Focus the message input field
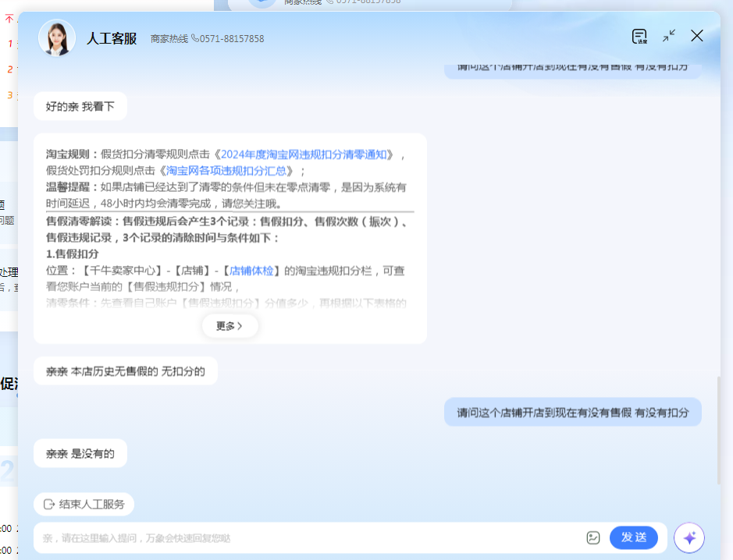Viewport: 733px width, 560px height. [308, 538]
